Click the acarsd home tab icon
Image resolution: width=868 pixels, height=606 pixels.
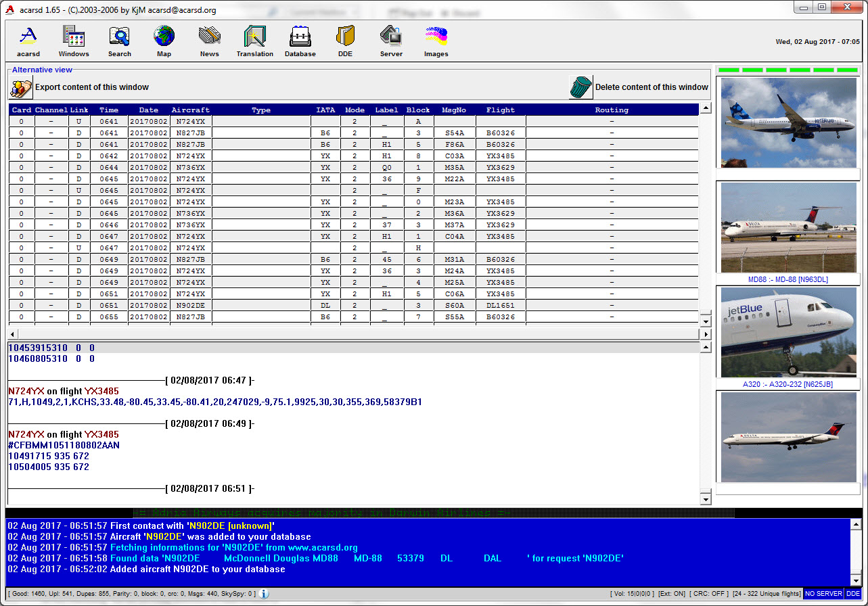tap(28, 41)
